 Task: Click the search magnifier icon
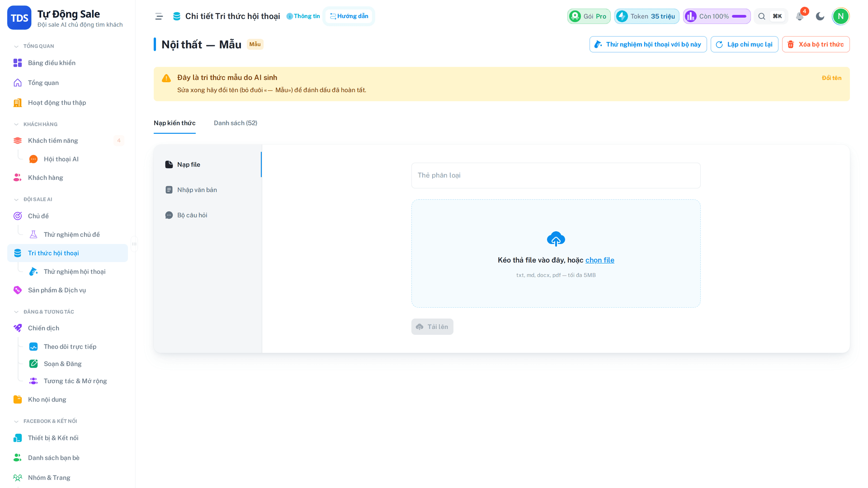click(x=762, y=16)
